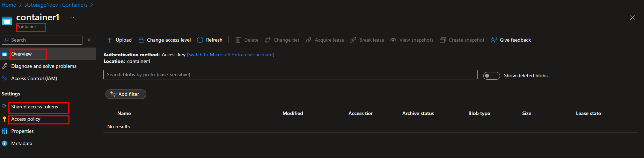Select Access Control (IAM) menu item
This screenshot has width=644, height=158.
[x=34, y=79]
